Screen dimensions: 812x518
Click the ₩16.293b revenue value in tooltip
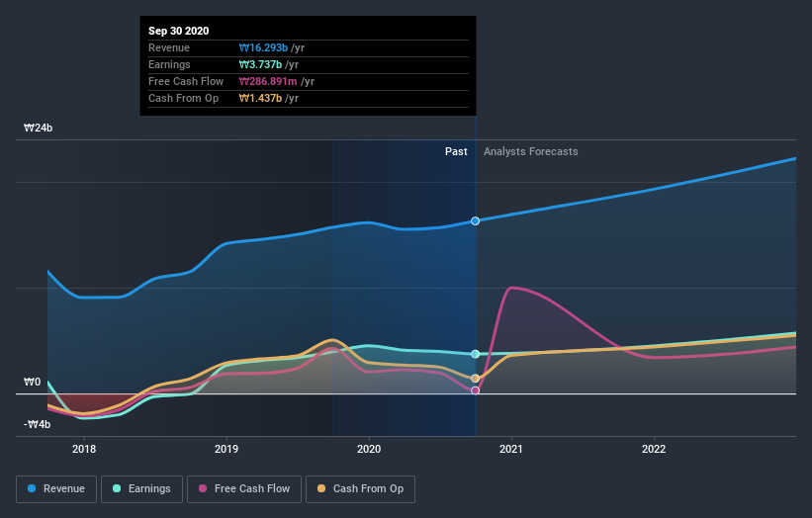pos(263,47)
